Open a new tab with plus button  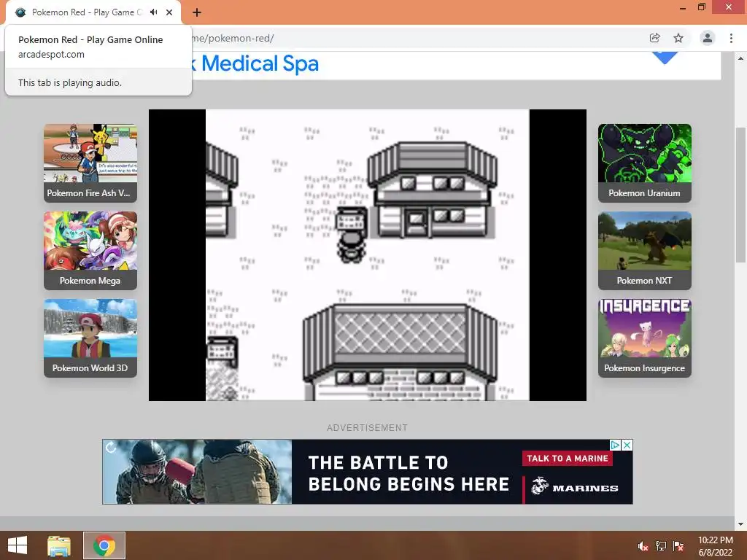[x=197, y=12]
